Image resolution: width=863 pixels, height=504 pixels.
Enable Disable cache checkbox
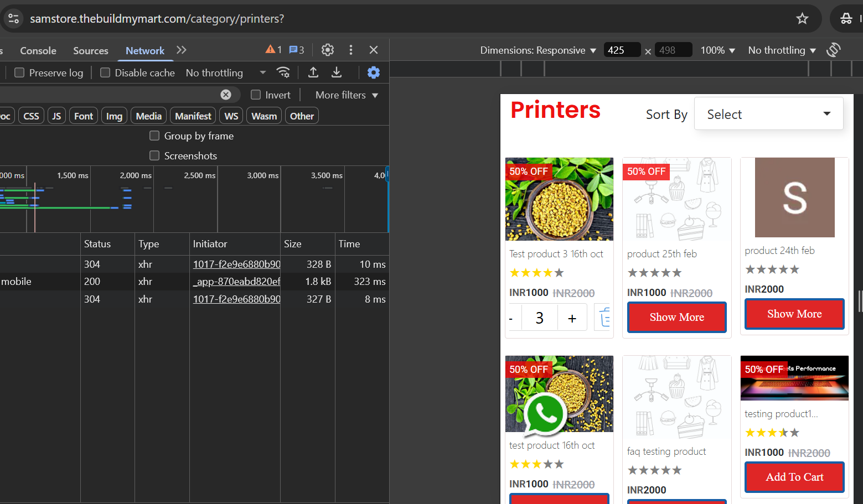coord(105,72)
